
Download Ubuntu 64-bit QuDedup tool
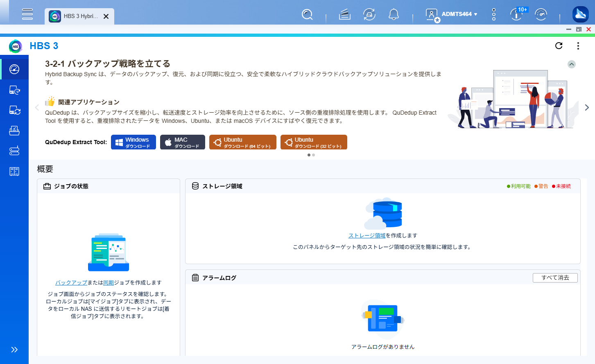243,142
